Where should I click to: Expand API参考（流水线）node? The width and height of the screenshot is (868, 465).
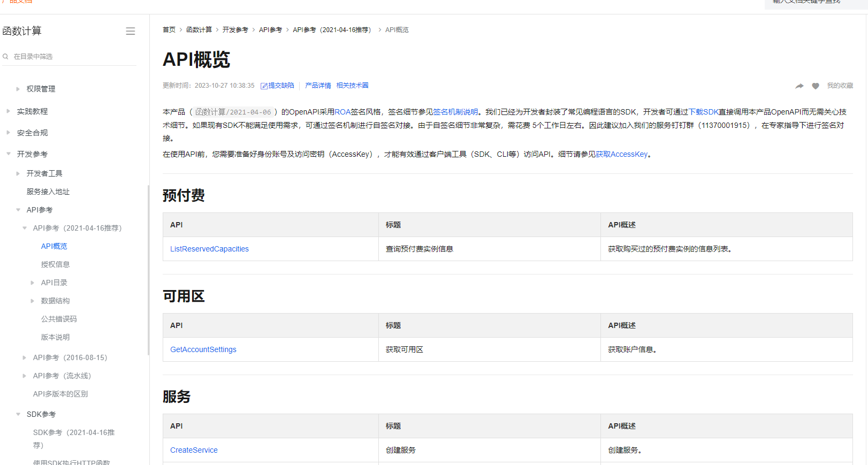tap(25, 376)
